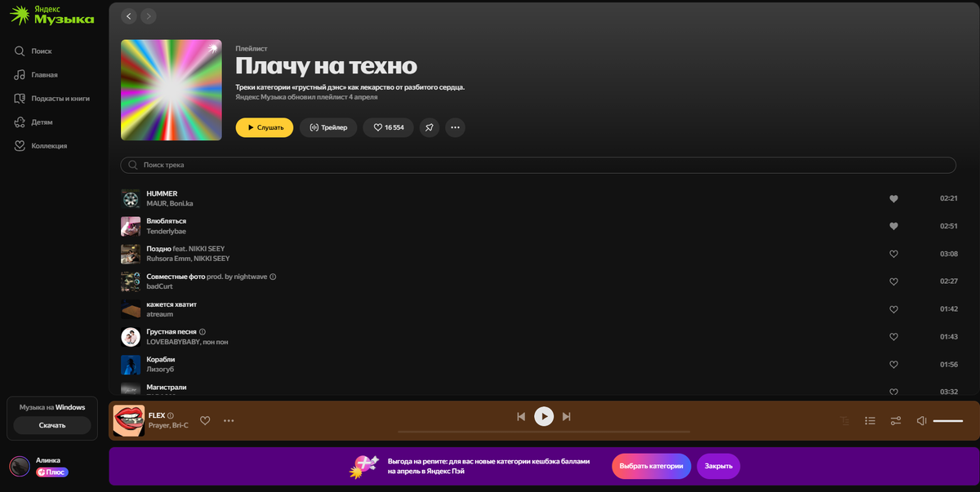The height and width of the screenshot is (492, 980).
Task: Open artist badCurt
Action: coord(159,286)
